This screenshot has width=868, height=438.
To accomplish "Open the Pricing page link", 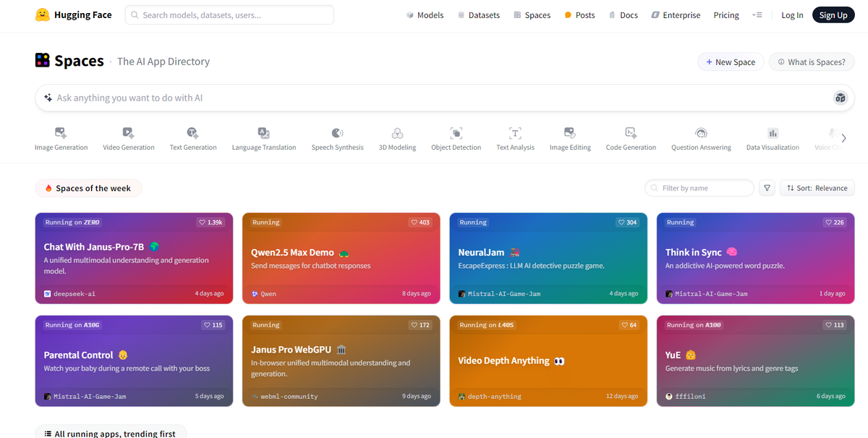I will coord(726,14).
